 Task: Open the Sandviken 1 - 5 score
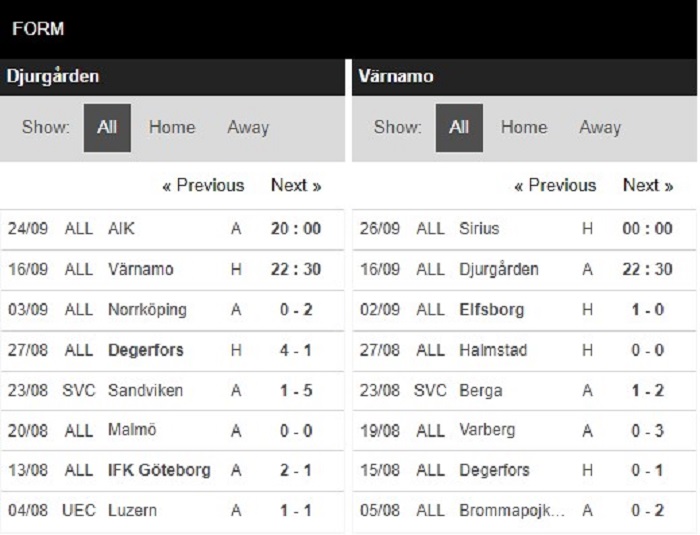tap(296, 391)
